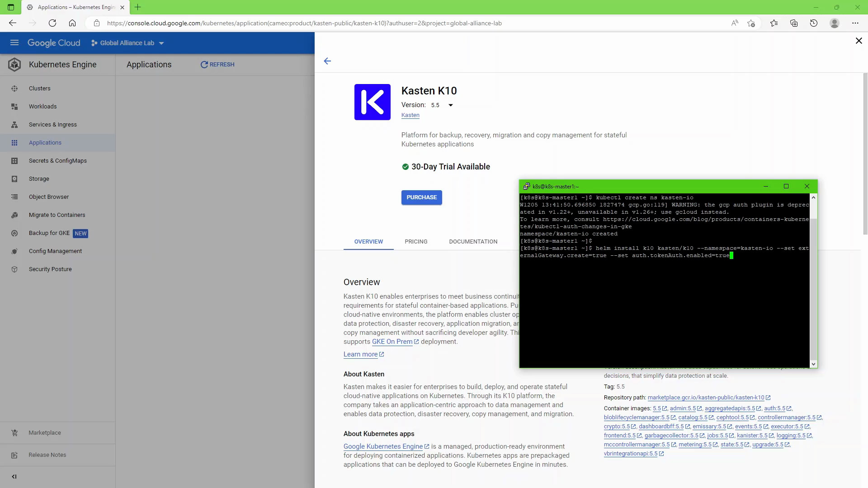Image resolution: width=868 pixels, height=488 pixels.
Task: Switch to the Overview tab
Action: click(x=368, y=242)
